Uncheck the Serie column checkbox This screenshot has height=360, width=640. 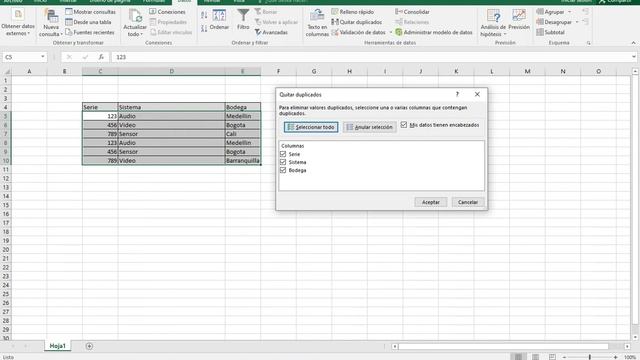(x=283, y=154)
